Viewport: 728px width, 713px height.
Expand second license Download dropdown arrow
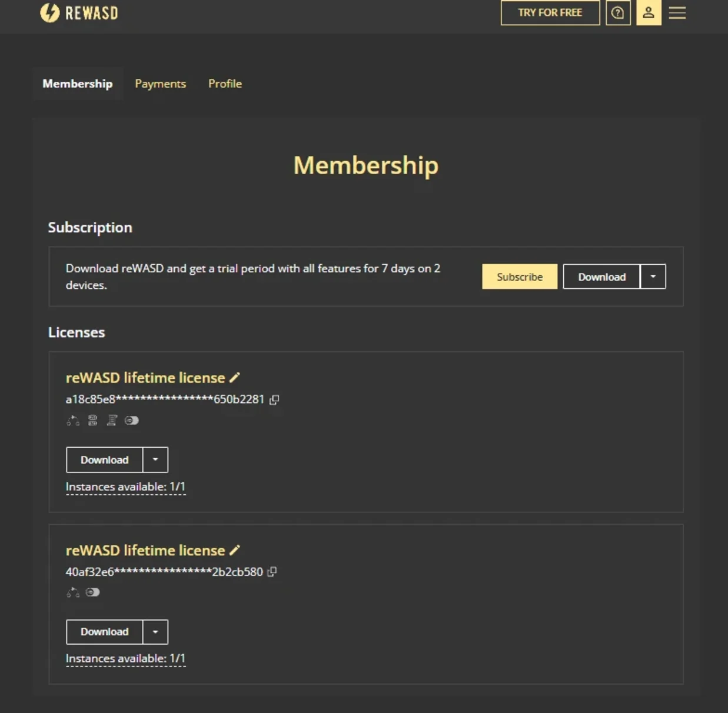[x=155, y=632]
